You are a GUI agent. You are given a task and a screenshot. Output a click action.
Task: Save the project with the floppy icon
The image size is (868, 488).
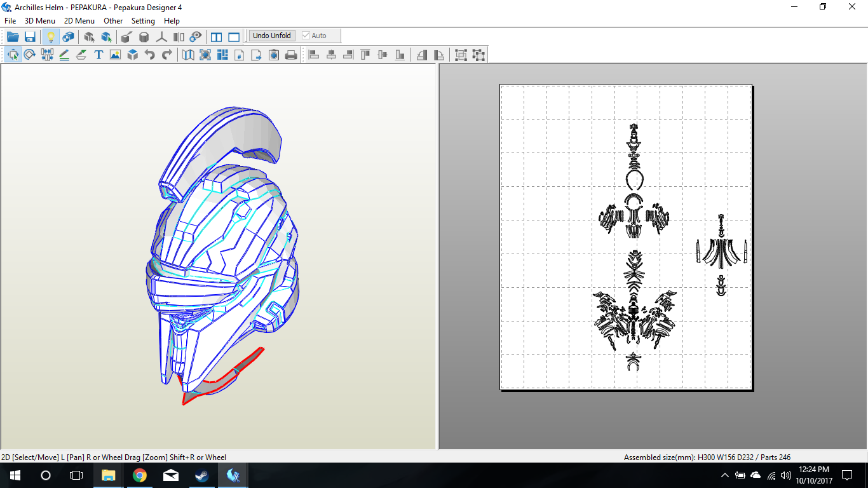[x=30, y=36]
